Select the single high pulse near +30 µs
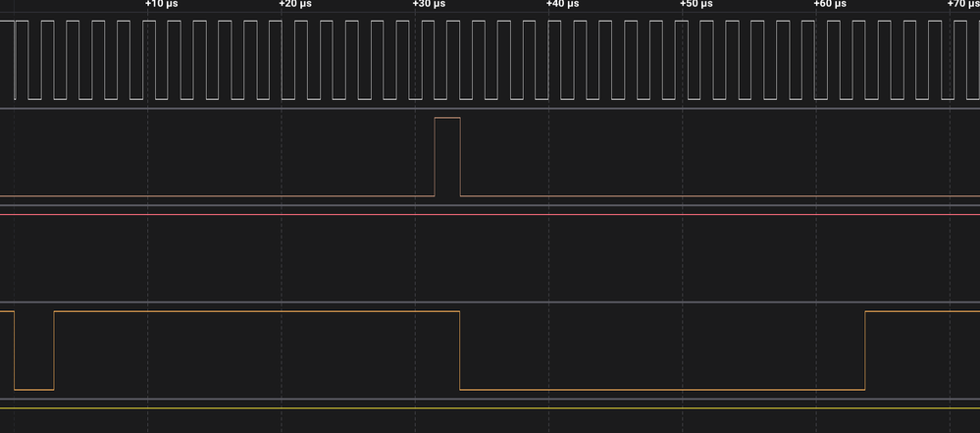 447,156
